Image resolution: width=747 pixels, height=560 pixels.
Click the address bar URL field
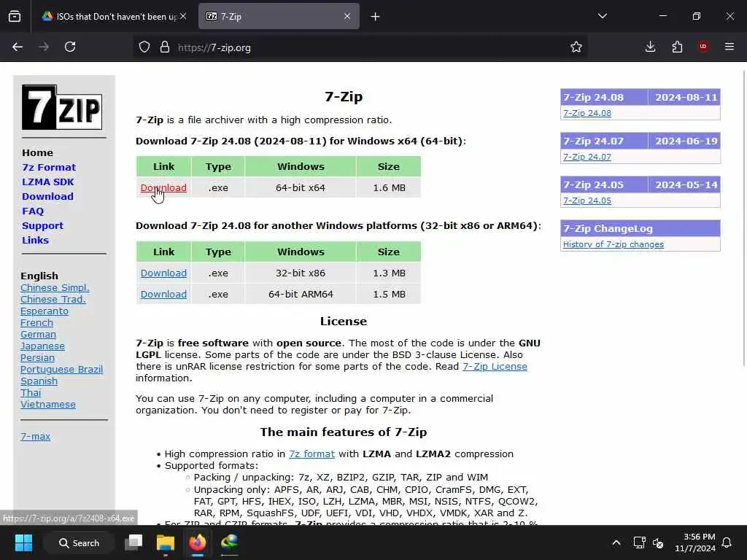pyautogui.click(x=362, y=47)
